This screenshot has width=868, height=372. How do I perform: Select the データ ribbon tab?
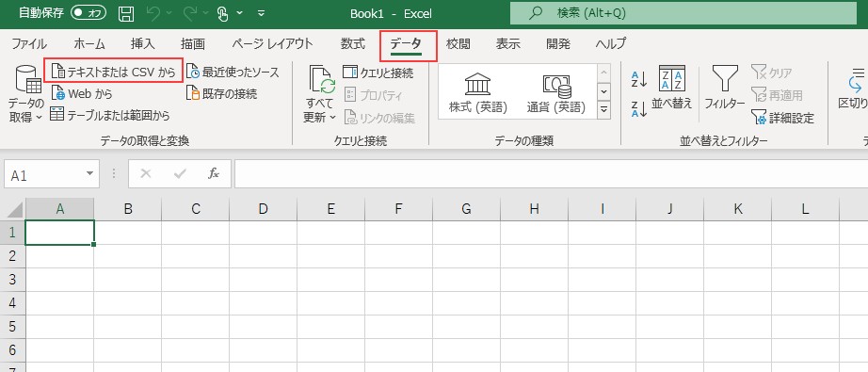(x=406, y=44)
